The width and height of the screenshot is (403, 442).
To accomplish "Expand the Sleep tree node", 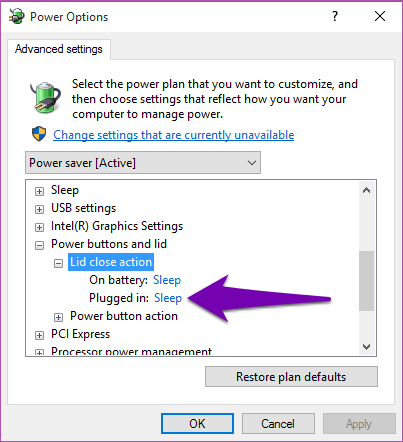I will click(39, 191).
